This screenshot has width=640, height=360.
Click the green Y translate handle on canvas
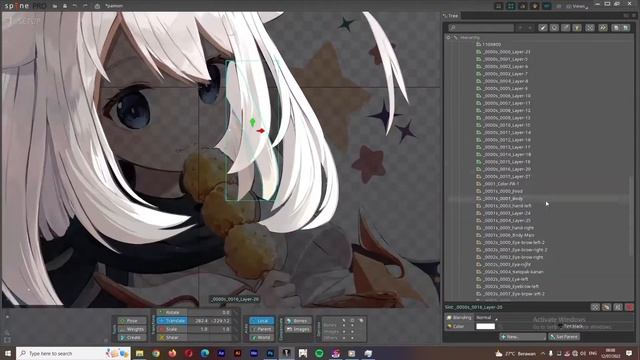[x=252, y=122]
